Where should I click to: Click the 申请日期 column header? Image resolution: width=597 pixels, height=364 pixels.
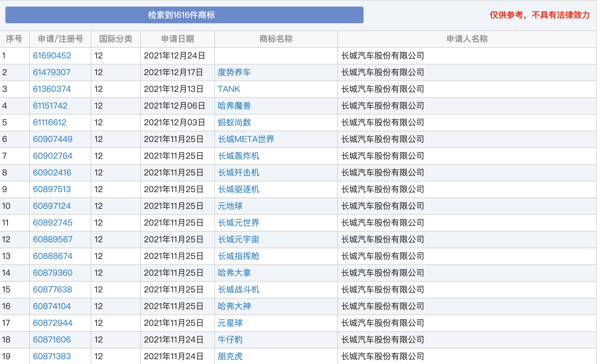178,39
